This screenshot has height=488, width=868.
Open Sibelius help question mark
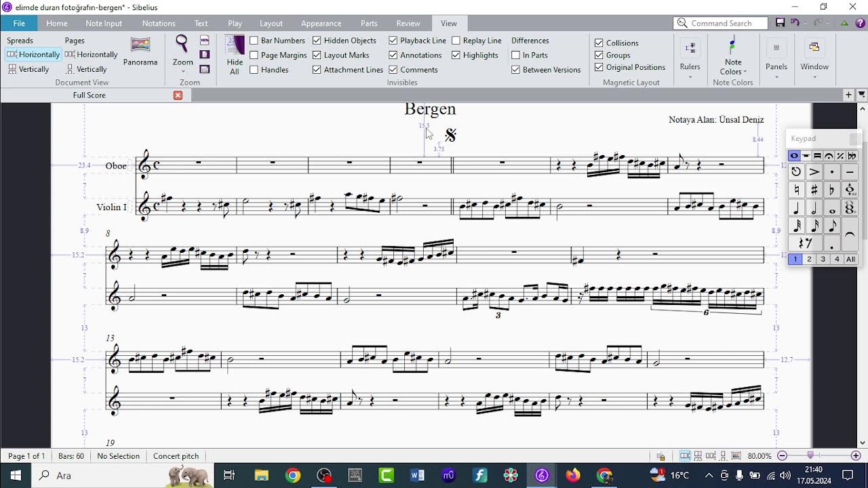(x=859, y=23)
